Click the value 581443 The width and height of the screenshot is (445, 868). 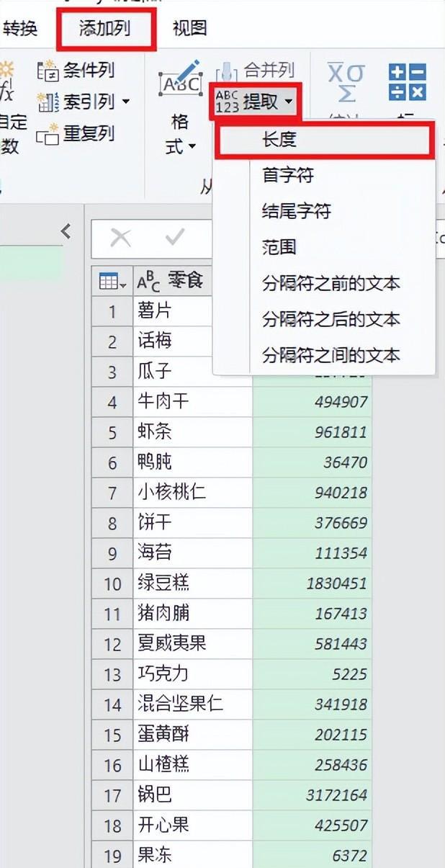point(341,644)
